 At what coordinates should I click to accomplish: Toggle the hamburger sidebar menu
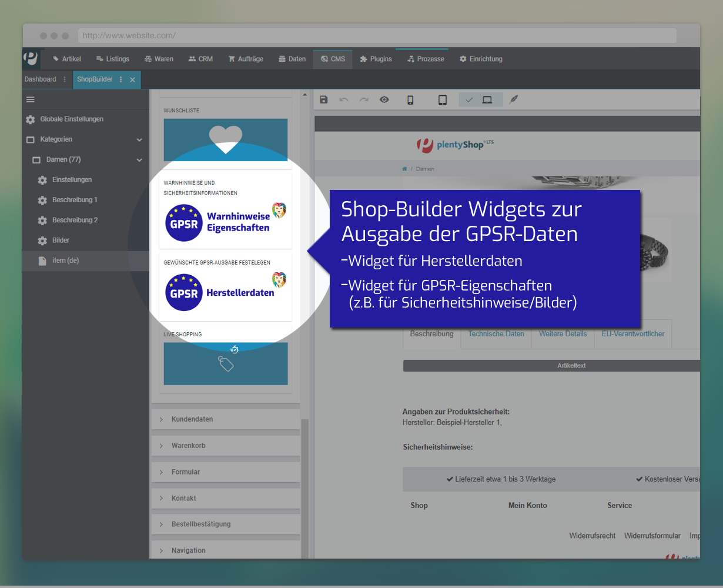tap(31, 99)
